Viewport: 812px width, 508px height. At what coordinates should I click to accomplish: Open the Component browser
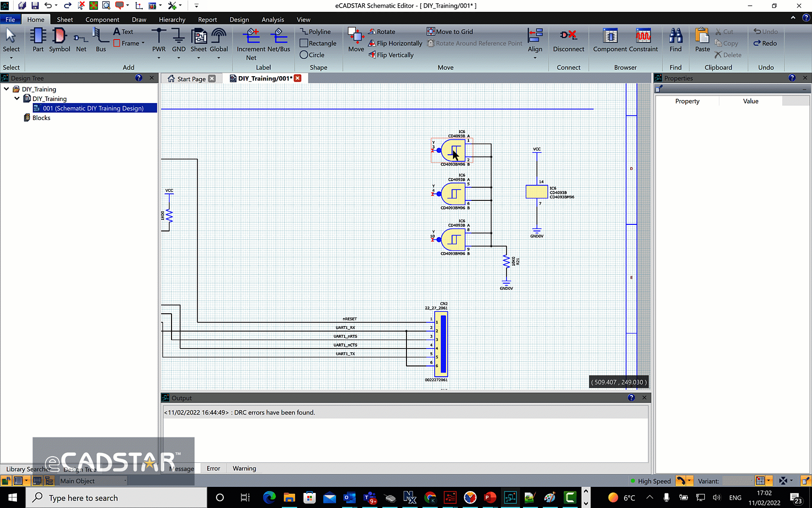click(610, 40)
